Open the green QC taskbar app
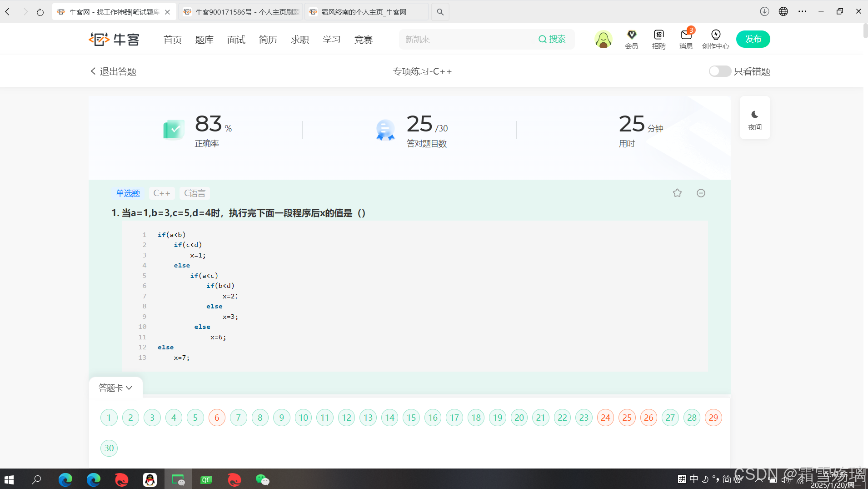 coord(206,479)
